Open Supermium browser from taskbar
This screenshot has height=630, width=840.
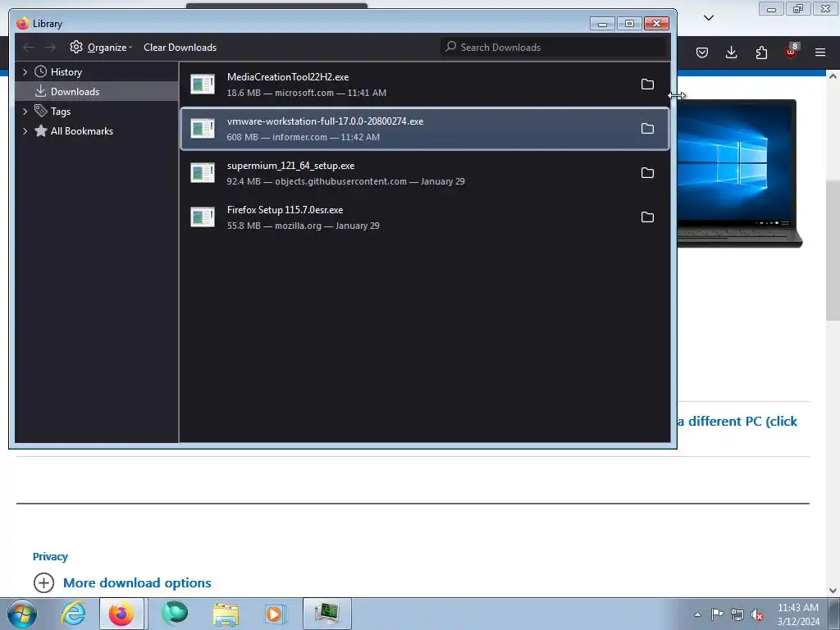point(175,614)
